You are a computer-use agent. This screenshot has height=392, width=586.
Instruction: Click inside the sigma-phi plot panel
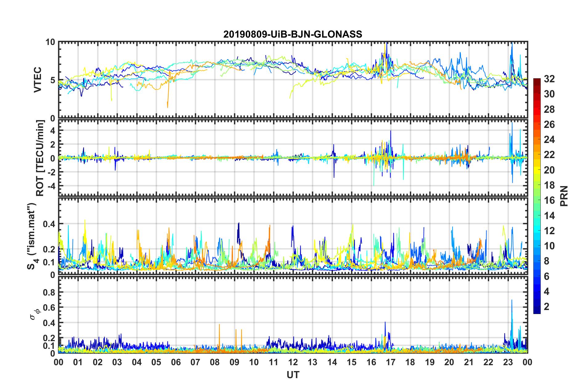(x=293, y=315)
